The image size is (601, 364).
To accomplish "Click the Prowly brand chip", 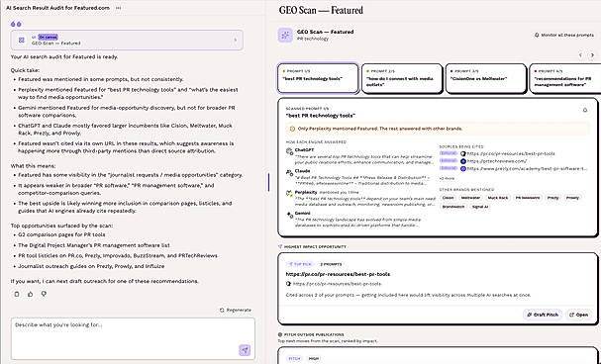I will [x=572, y=198].
